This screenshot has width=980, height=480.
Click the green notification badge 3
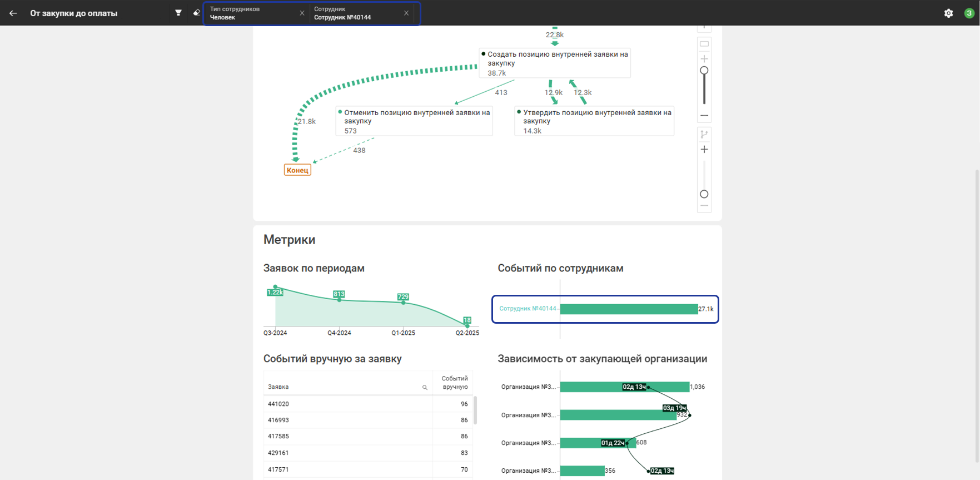coord(969,13)
